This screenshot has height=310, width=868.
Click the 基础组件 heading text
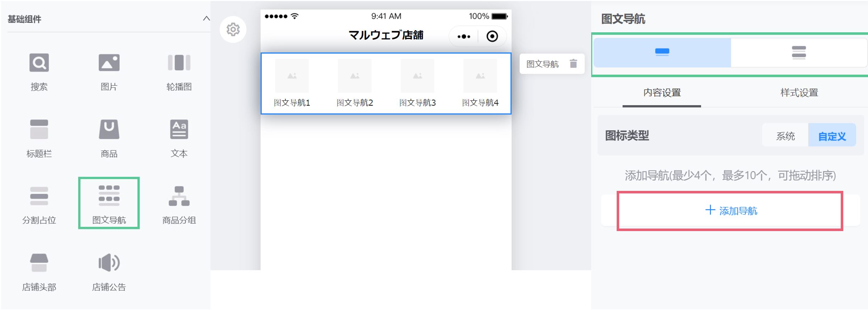pyautogui.click(x=24, y=19)
